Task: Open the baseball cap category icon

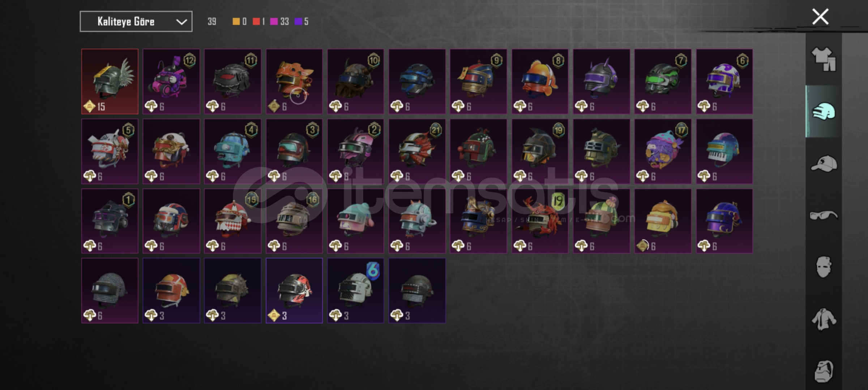Action: pyautogui.click(x=824, y=163)
